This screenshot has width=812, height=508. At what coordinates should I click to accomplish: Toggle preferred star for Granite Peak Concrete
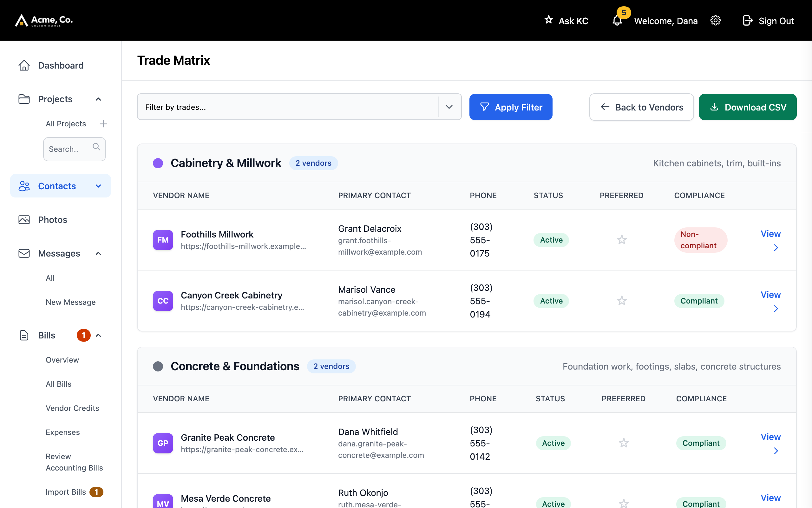point(624,443)
